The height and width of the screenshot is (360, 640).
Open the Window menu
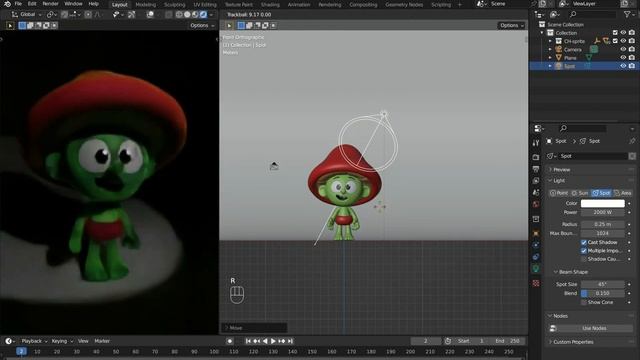(x=73, y=4)
